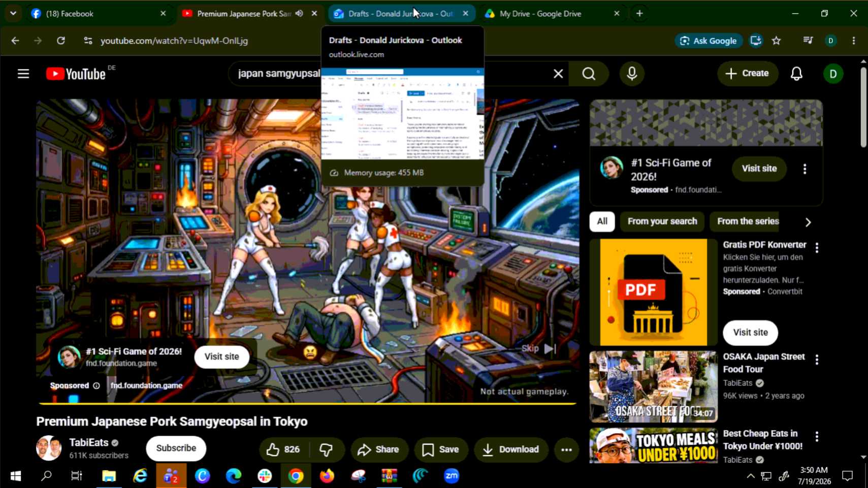Show more filter chips with the arrow
The width and height of the screenshot is (868, 488).
click(808, 222)
